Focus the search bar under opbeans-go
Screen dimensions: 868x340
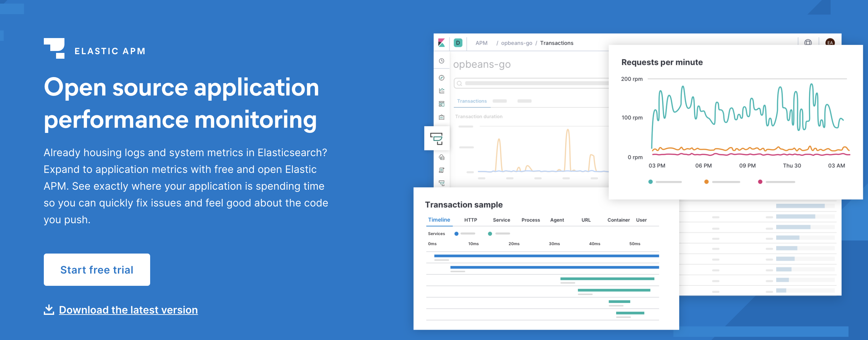click(x=531, y=83)
